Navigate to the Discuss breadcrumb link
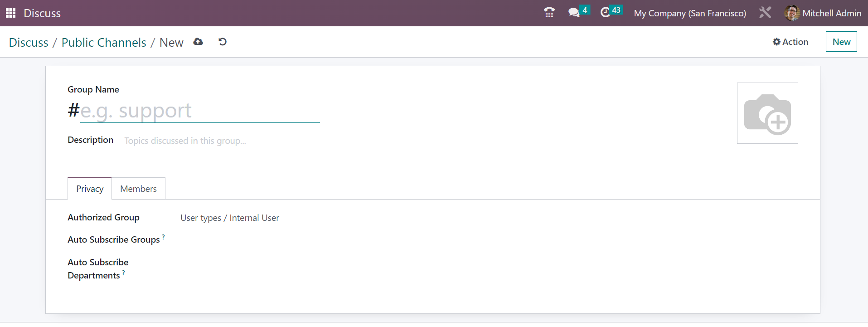The width and height of the screenshot is (868, 327). tap(29, 43)
